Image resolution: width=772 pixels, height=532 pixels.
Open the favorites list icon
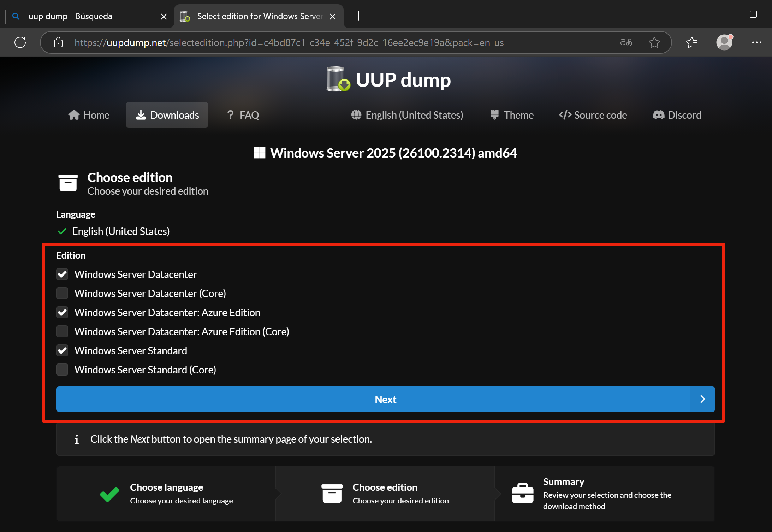[x=691, y=42]
